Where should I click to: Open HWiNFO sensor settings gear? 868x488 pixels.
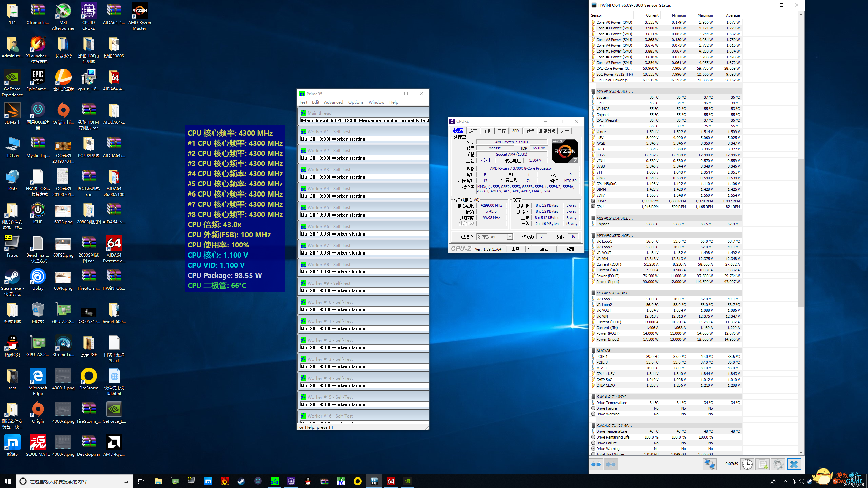coord(778,464)
